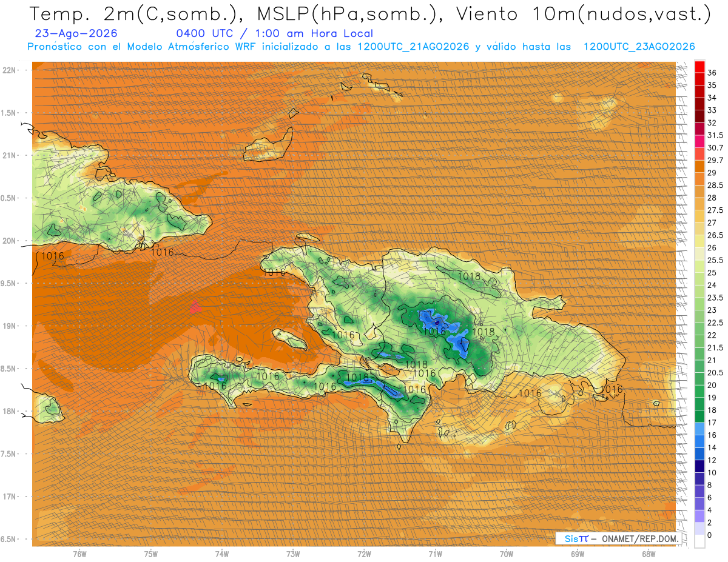The width and height of the screenshot is (728, 562).
Task: Click the '75W' longitude label
Action: (151, 554)
